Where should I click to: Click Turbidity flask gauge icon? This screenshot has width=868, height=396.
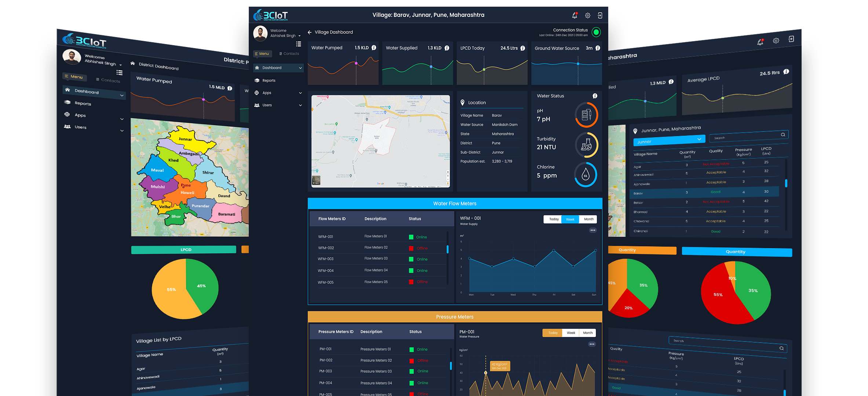(586, 145)
